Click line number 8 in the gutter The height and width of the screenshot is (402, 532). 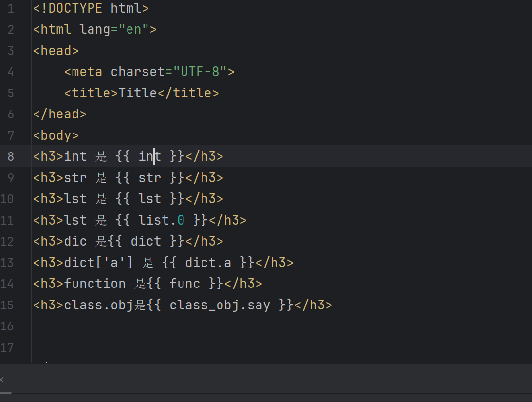pyautogui.click(x=10, y=156)
